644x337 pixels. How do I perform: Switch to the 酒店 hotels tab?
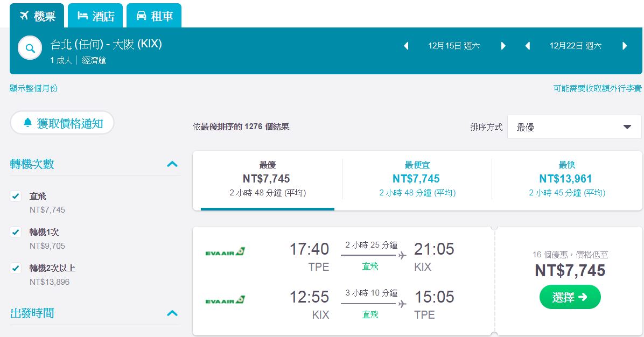(96, 16)
